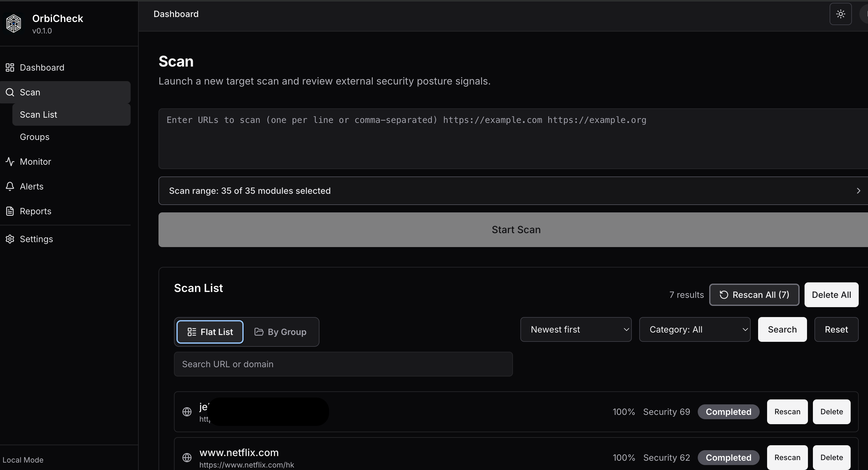Toggle light mode with the sun icon
868x470 pixels.
[840, 14]
